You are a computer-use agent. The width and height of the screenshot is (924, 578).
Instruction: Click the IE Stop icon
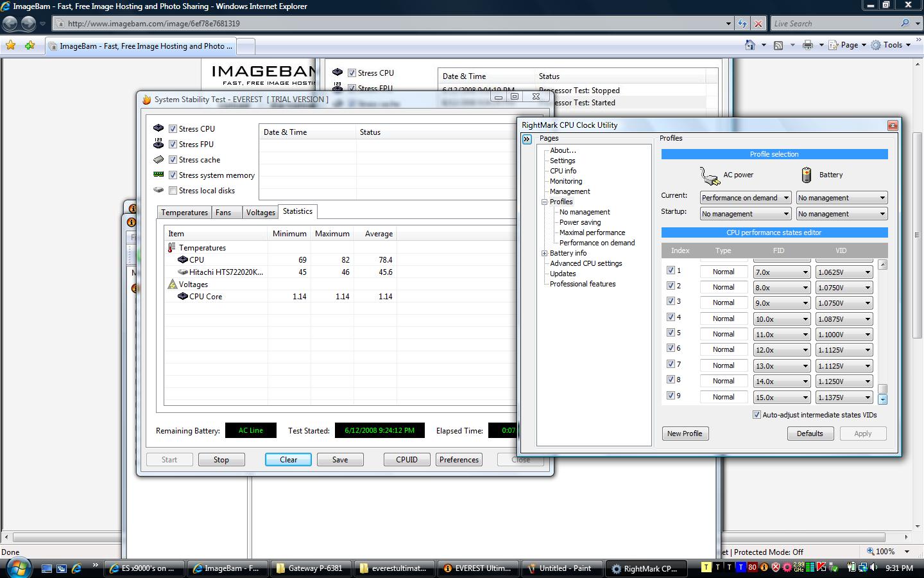point(758,24)
